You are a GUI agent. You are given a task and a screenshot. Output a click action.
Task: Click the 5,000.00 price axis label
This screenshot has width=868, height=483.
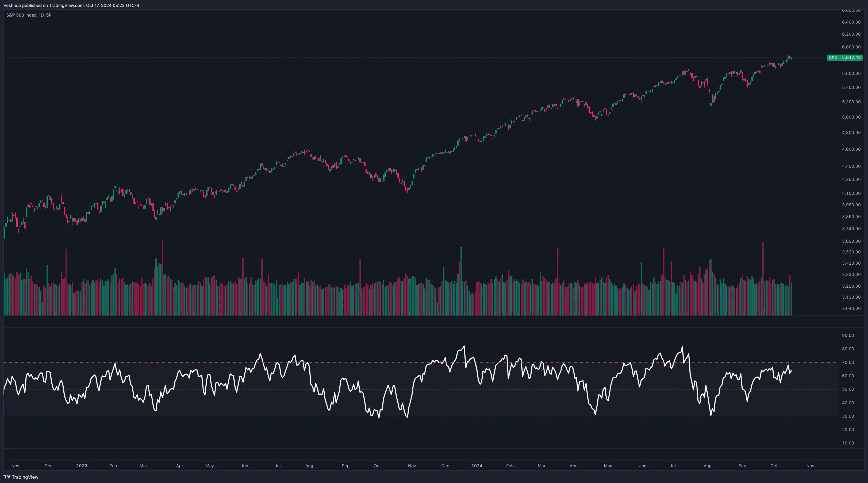click(x=851, y=117)
